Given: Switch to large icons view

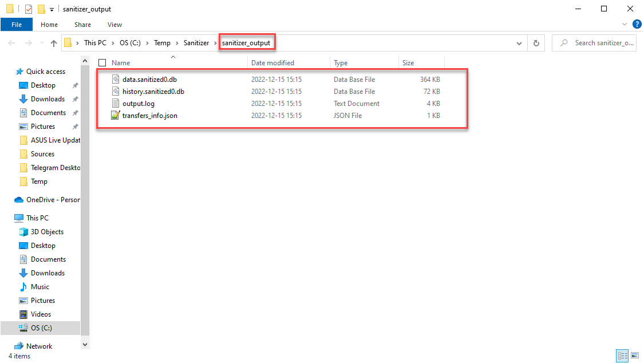Looking at the screenshot, I should pos(635,356).
